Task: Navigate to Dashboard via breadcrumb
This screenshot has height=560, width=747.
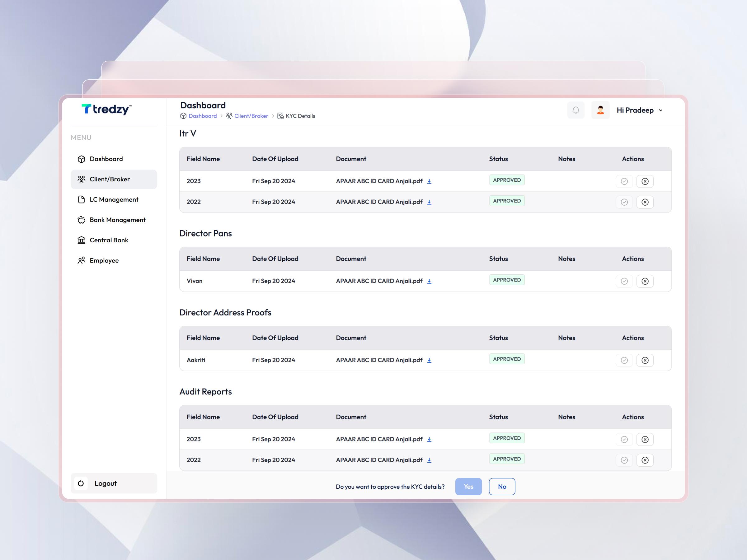Action: pos(203,116)
